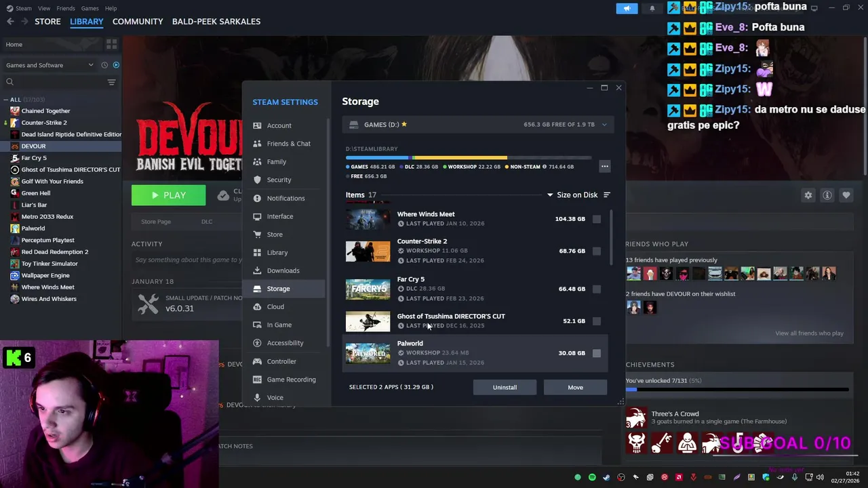Click the sort order icon beside Size on Disk
868x488 pixels.
coord(607,195)
